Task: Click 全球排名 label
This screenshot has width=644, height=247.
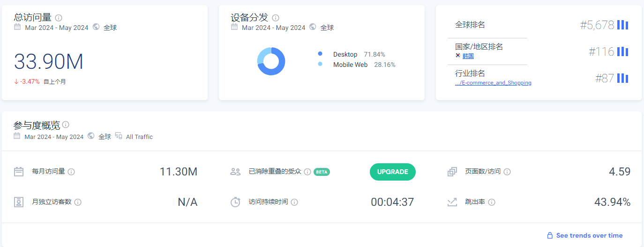Action: tap(470, 25)
